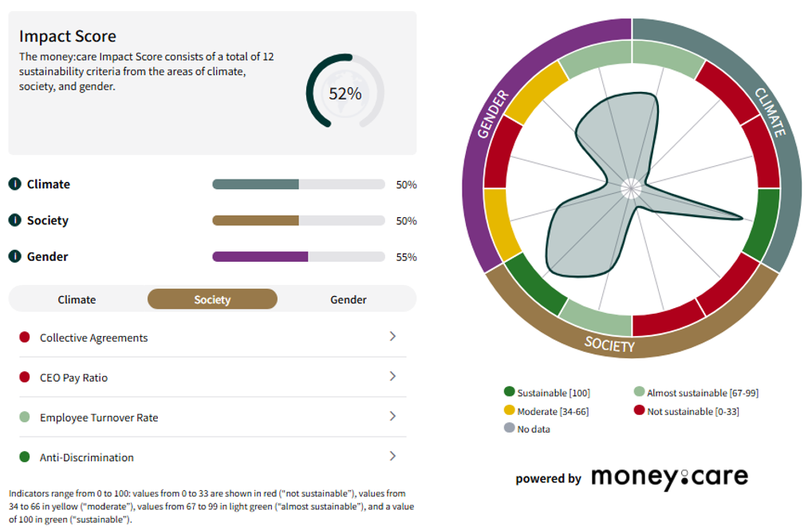Expand the CEO Pay Ratio chevron

pos(392,377)
